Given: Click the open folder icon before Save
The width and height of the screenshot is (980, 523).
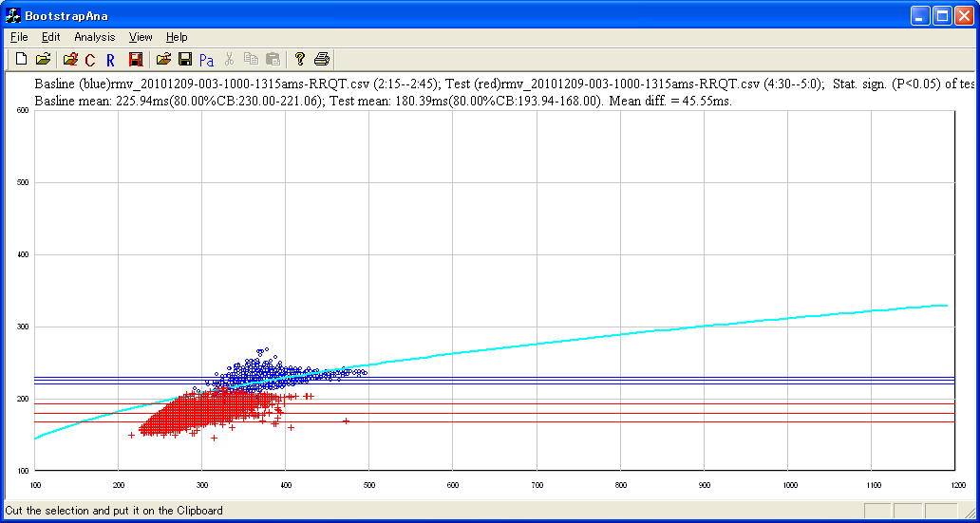Looking at the screenshot, I should 163,60.
